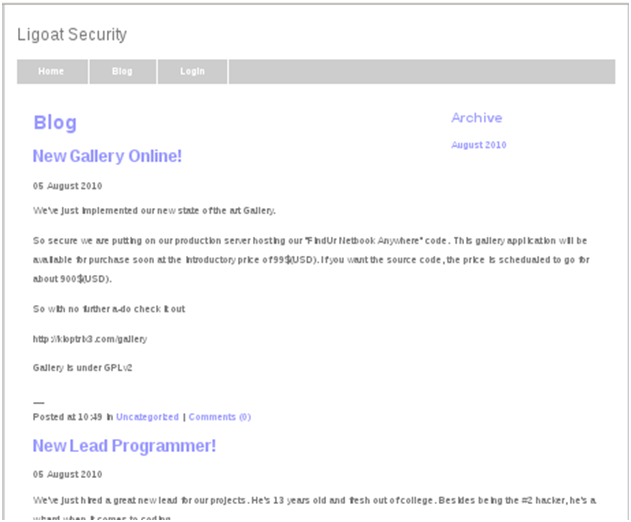
Task: Click the Ligoat Security site title
Action: pos(72,35)
